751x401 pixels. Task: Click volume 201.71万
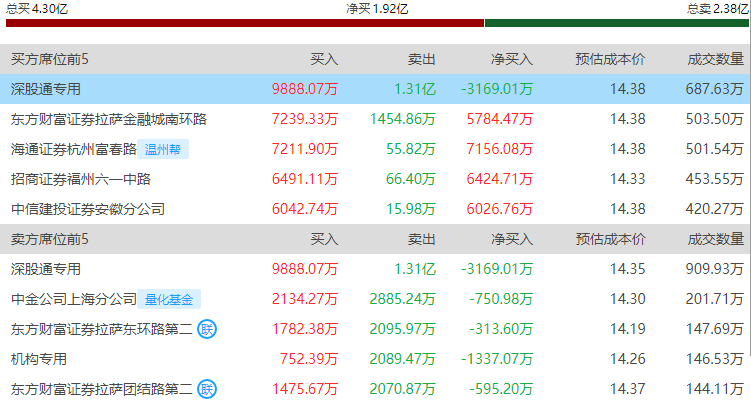click(715, 299)
